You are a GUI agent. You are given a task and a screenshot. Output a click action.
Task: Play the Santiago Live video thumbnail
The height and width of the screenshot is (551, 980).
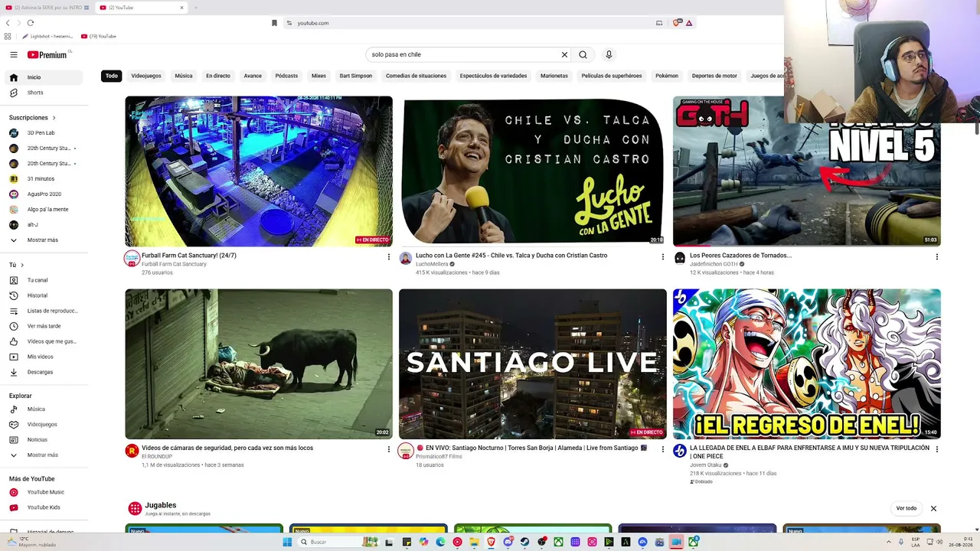533,364
